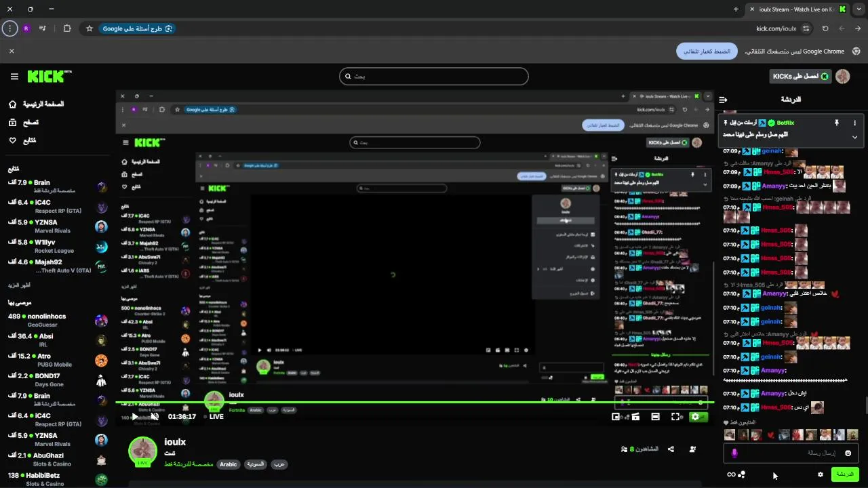Open the Chrome extensions puzzle icon

coord(67,28)
